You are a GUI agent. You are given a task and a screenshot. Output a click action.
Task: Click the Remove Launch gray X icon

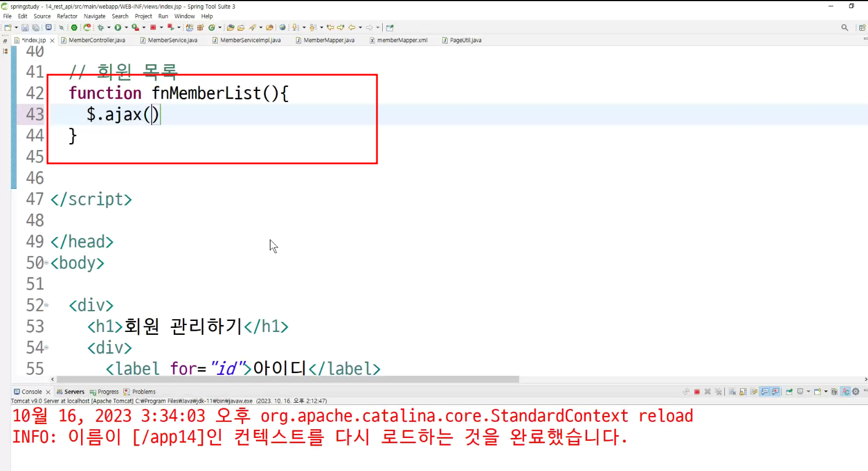click(708, 392)
